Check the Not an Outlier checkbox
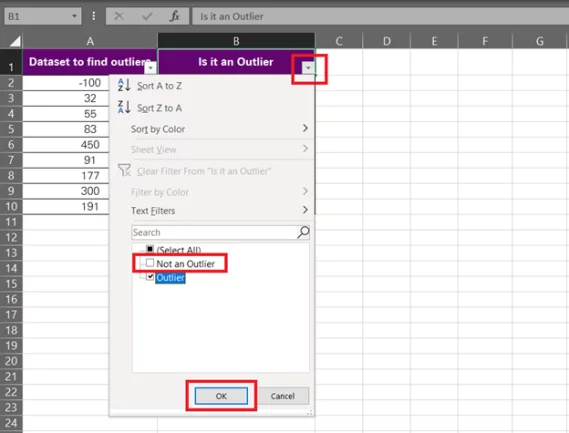 150,263
